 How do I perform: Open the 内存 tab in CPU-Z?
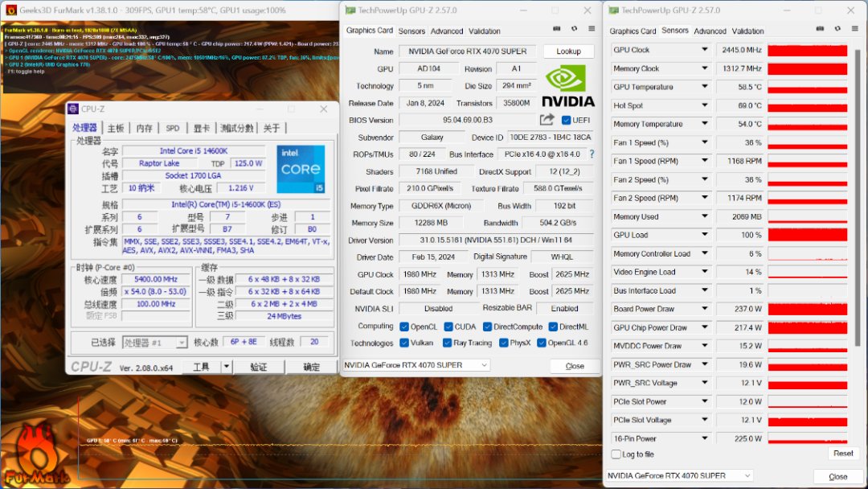(x=144, y=128)
